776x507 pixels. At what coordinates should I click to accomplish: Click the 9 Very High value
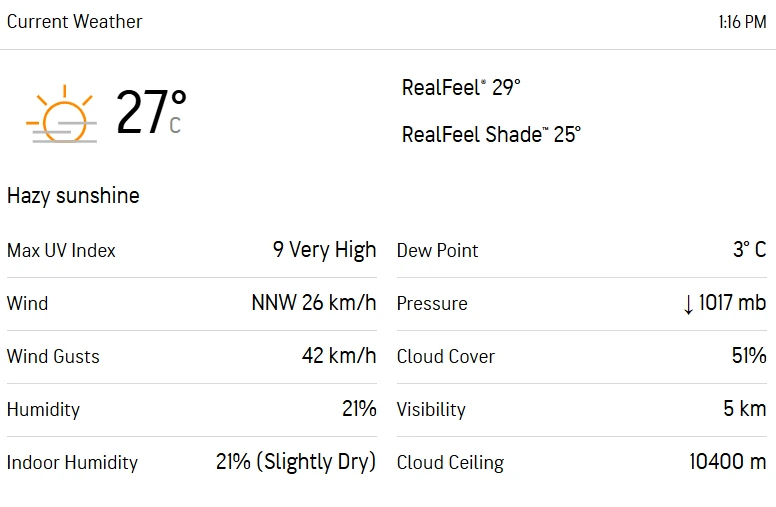coord(324,250)
